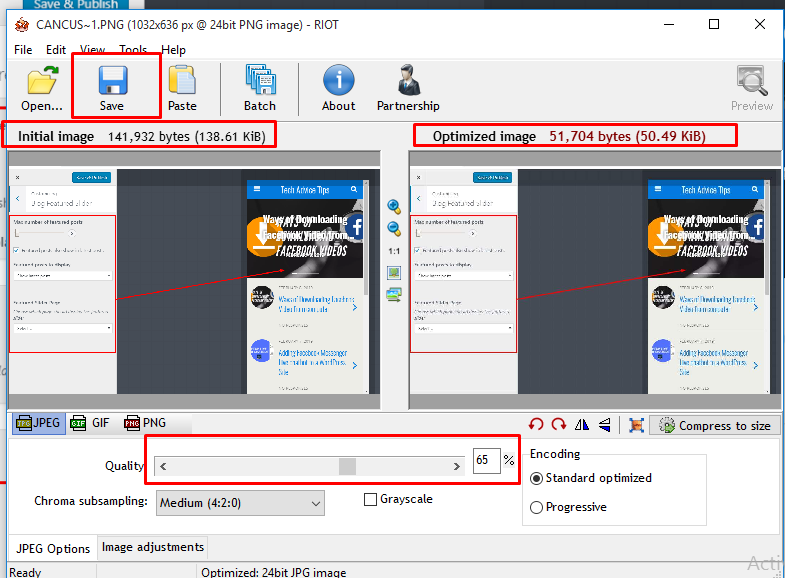Flip image vertically

point(604,425)
